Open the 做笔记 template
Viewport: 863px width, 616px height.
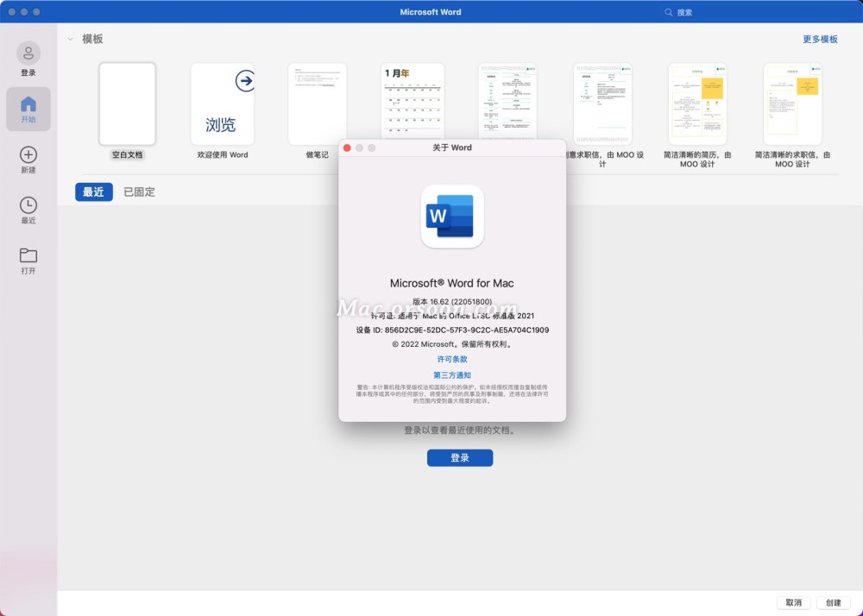(317, 104)
